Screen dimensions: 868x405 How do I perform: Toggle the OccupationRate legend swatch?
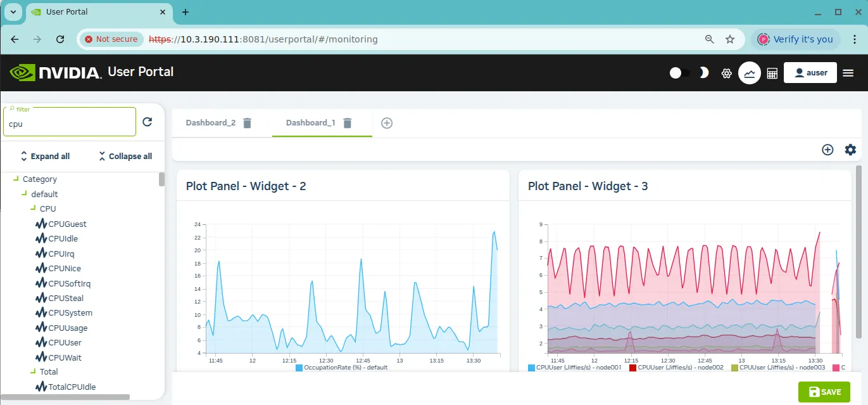299,368
